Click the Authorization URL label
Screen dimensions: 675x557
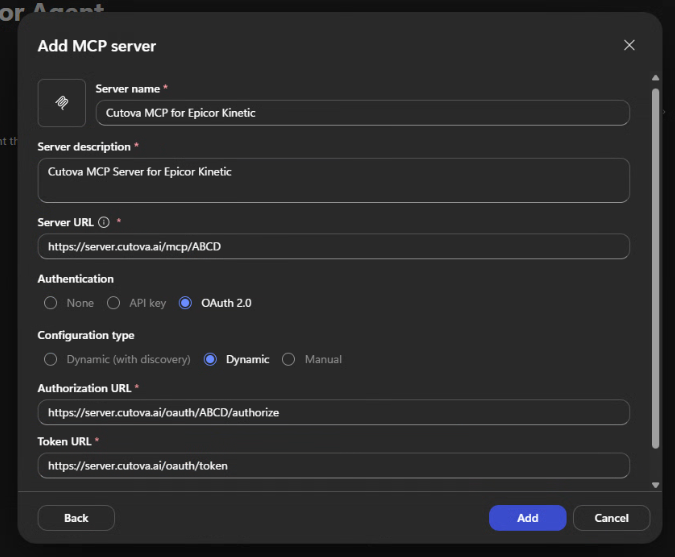[x=84, y=388]
